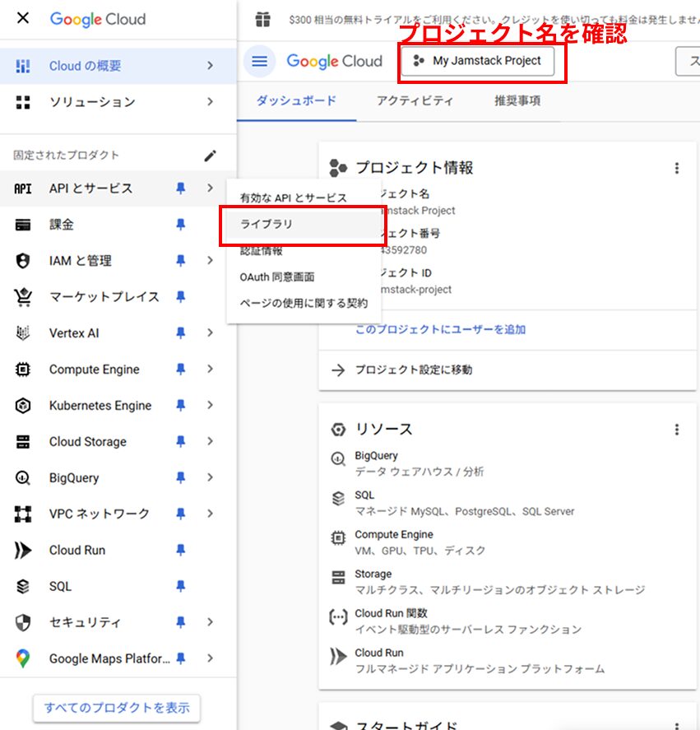Open the hamburger navigation menu button

coord(260,61)
